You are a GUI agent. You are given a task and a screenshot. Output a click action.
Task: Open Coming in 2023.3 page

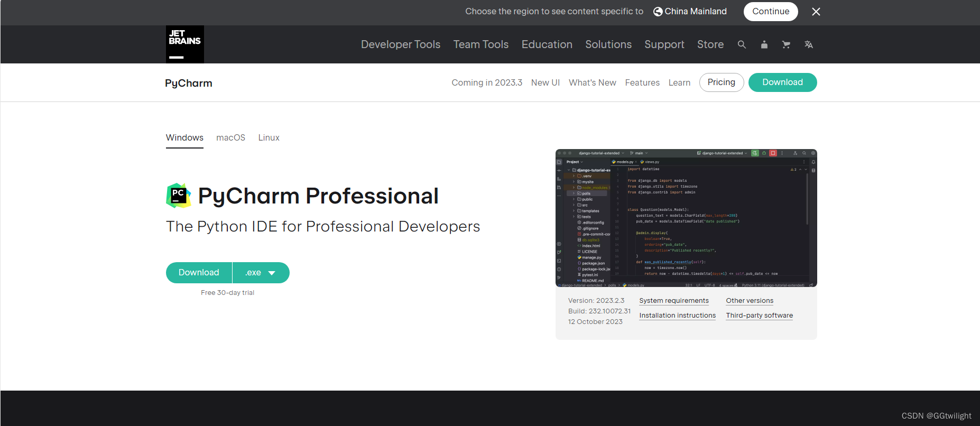[487, 82]
